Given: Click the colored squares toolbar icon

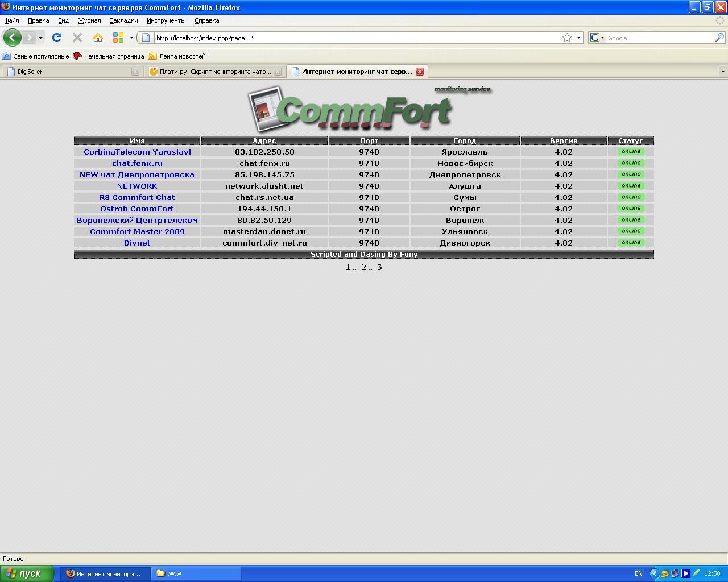Looking at the screenshot, I should coord(118,38).
